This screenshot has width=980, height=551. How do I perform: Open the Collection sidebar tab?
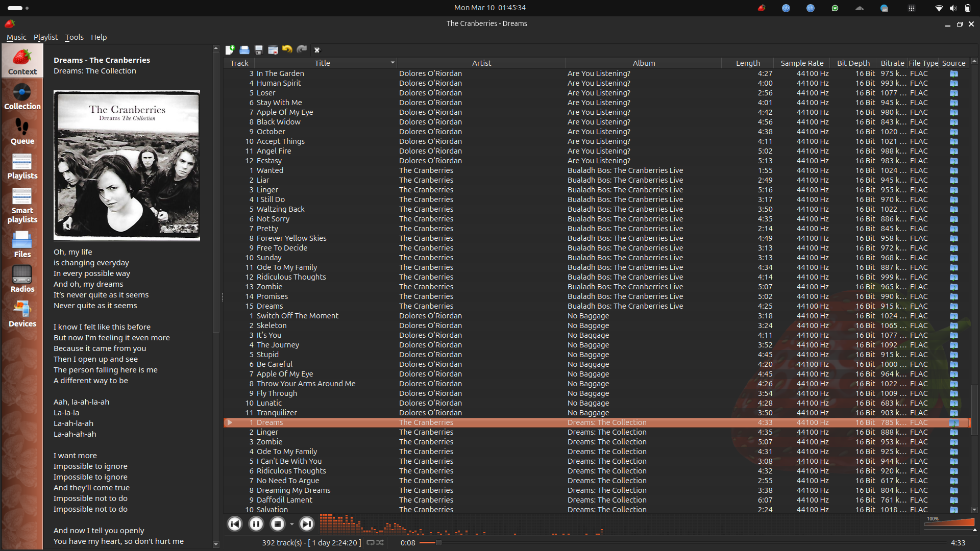[22, 96]
